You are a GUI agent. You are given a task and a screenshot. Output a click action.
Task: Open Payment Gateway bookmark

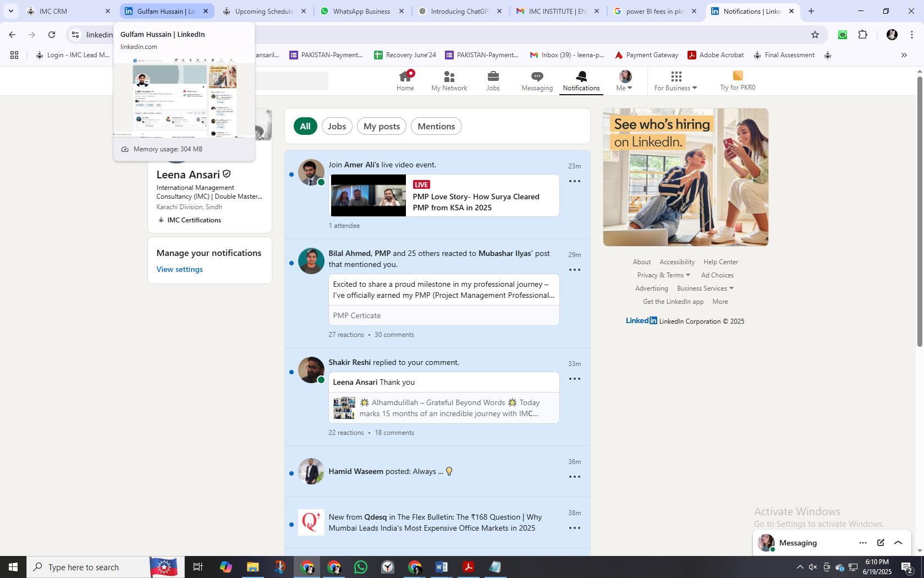pos(646,55)
